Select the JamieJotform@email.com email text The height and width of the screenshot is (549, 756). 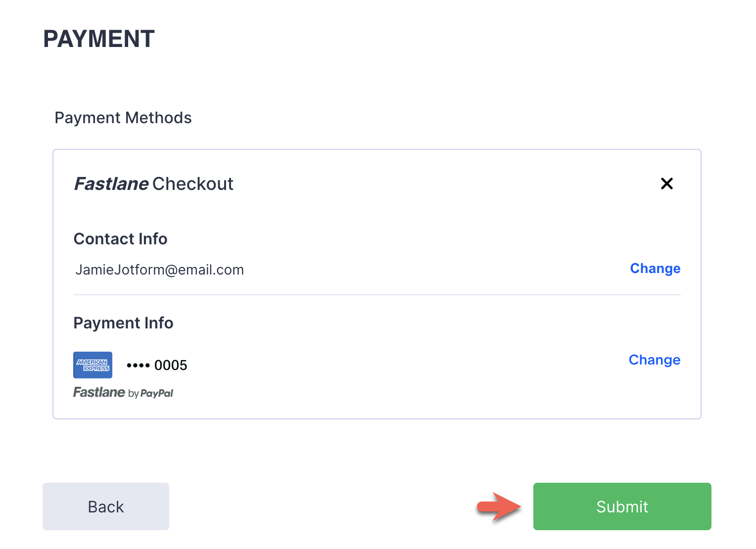coord(159,270)
